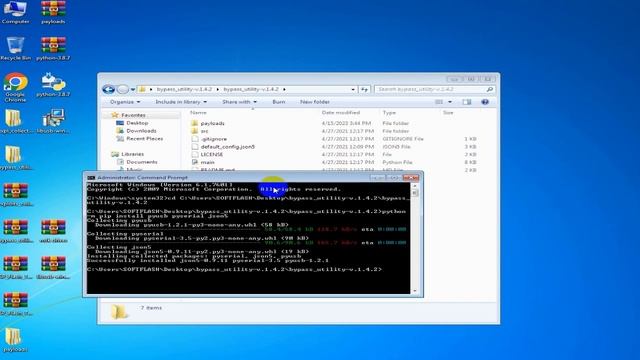
Task: Click the Command Prompt window title text
Action: click(142, 178)
